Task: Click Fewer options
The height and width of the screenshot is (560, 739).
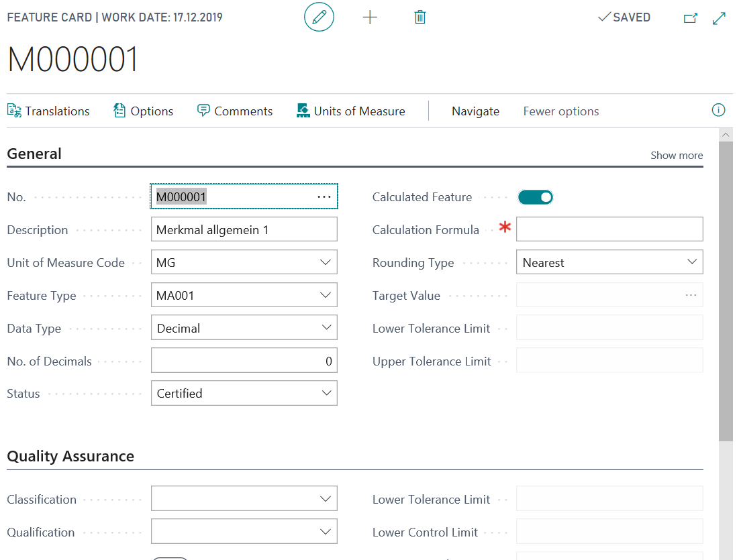Action: pyautogui.click(x=561, y=111)
